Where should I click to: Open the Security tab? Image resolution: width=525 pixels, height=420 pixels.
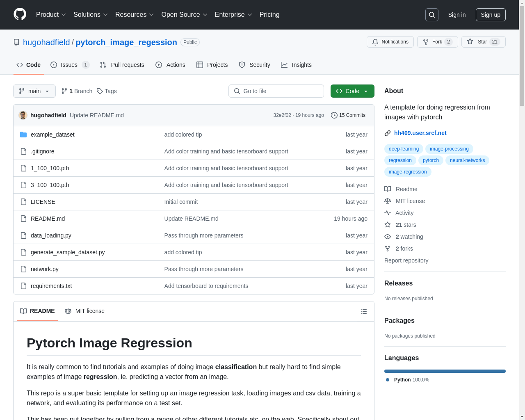click(x=254, y=65)
